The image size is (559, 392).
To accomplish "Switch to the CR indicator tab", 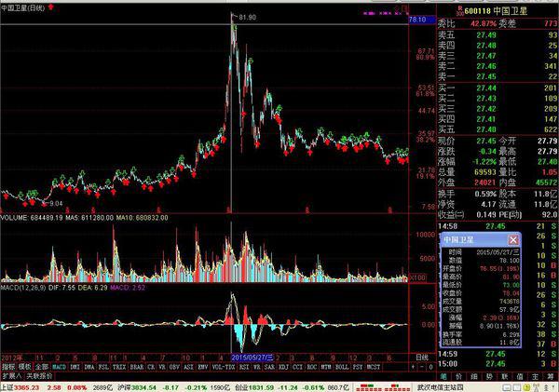I will (151, 366).
